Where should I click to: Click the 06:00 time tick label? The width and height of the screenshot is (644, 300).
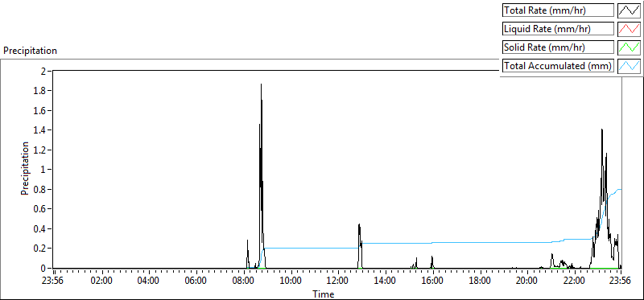196,282
